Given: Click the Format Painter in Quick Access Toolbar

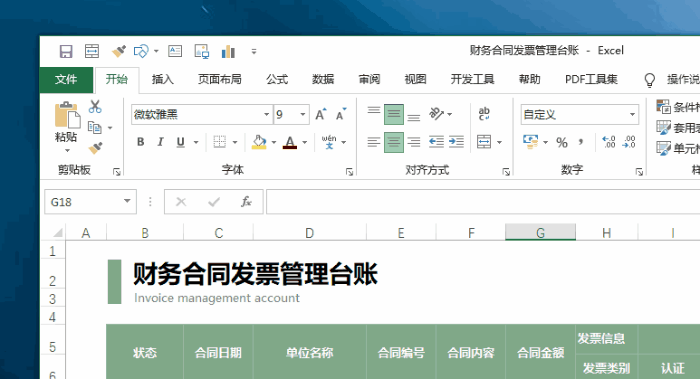Looking at the screenshot, I should 118,51.
